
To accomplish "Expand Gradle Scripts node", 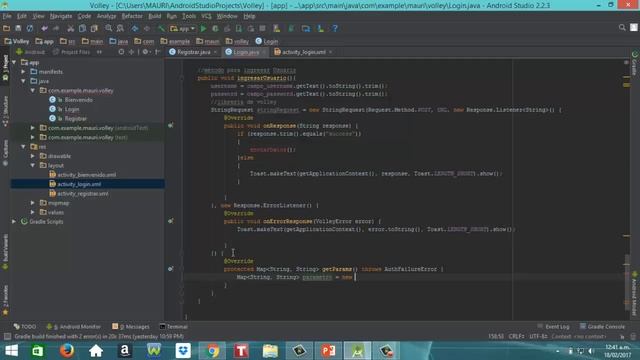I will click(15, 222).
